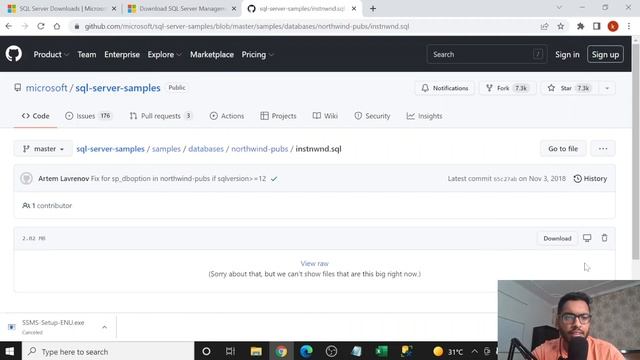Click in the Windows taskbar search box
Image resolution: width=640 pixels, height=360 pixels.
tap(108, 351)
